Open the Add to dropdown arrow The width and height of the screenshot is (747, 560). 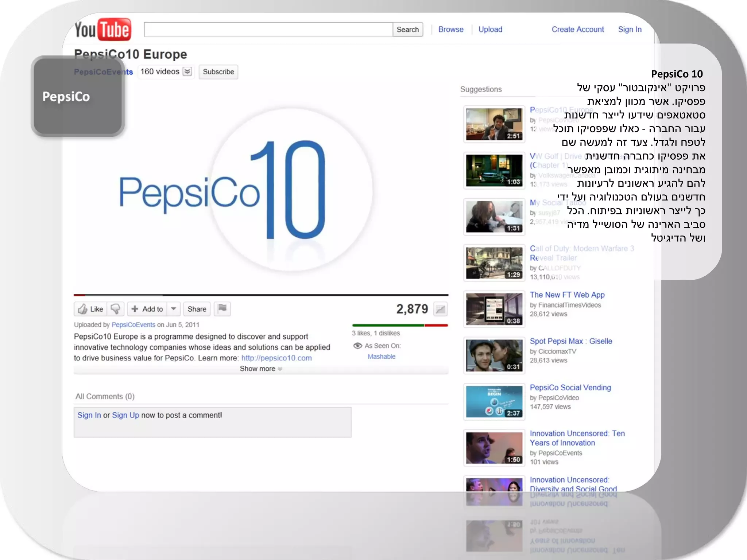pyautogui.click(x=174, y=309)
